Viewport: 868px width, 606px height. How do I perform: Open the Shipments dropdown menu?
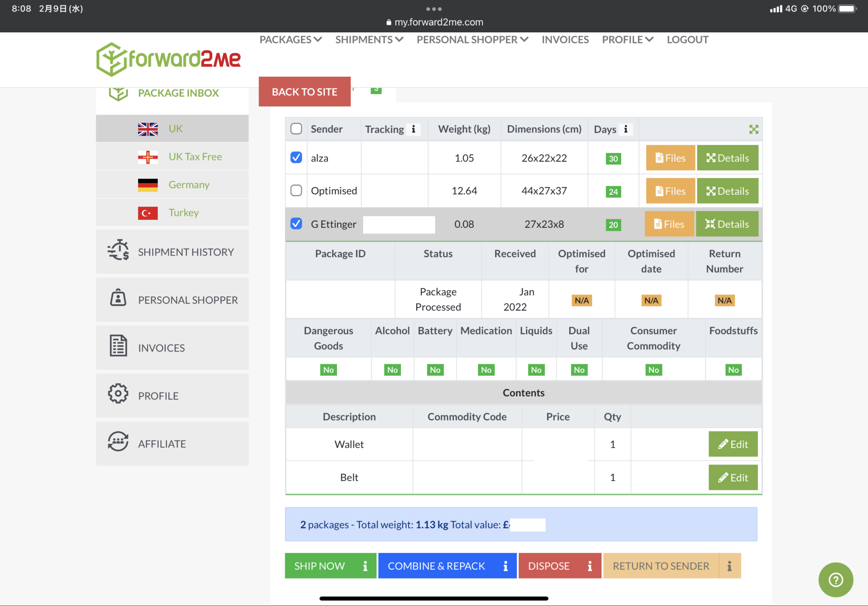(x=369, y=40)
